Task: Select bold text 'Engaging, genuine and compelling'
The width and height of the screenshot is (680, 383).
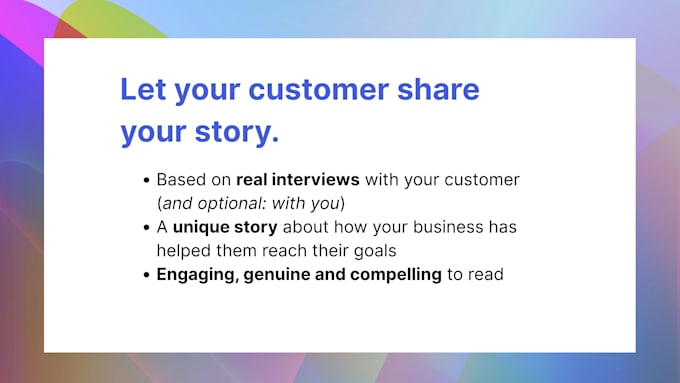Action: 299,275
